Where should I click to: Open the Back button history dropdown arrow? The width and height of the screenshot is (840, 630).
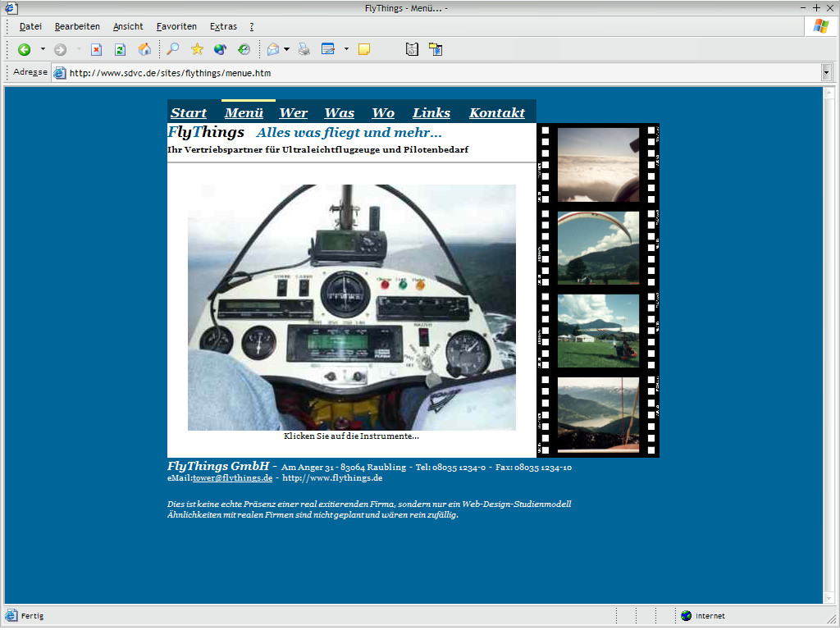click(43, 50)
